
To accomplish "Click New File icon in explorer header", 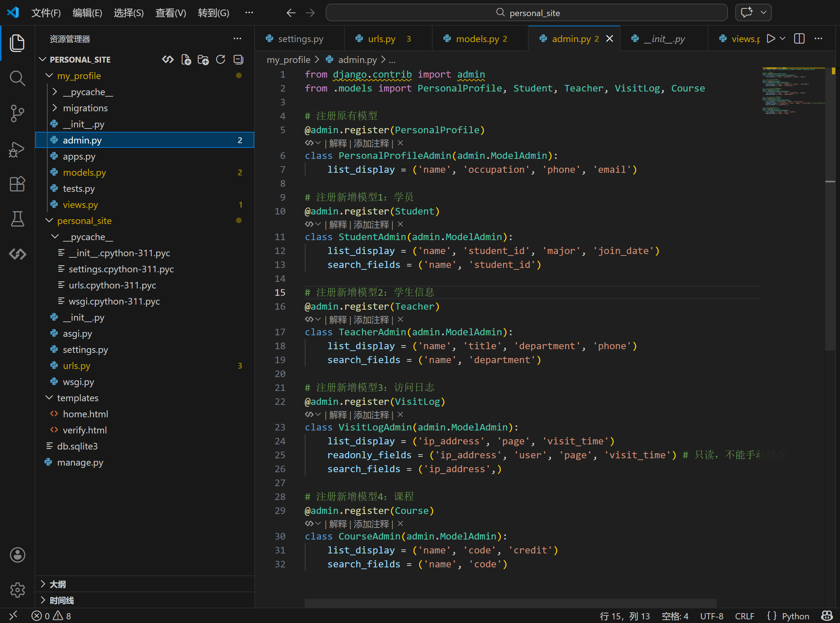I will tap(186, 60).
